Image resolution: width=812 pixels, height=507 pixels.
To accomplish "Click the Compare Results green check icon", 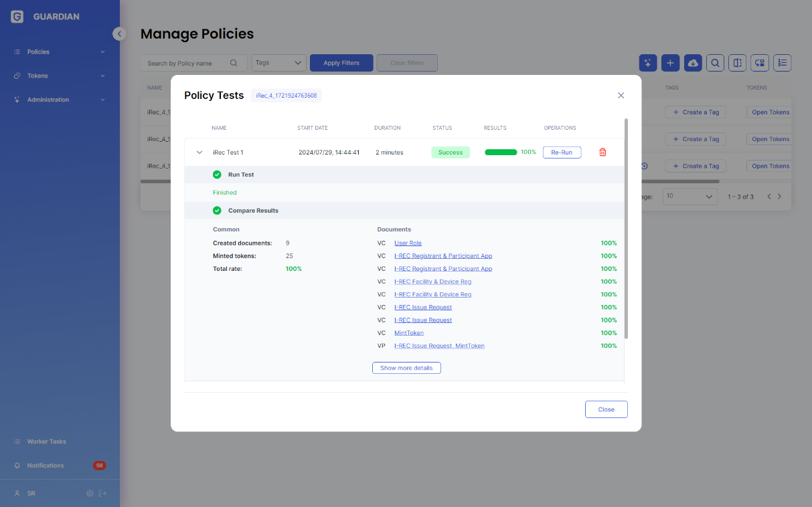I will (217, 211).
